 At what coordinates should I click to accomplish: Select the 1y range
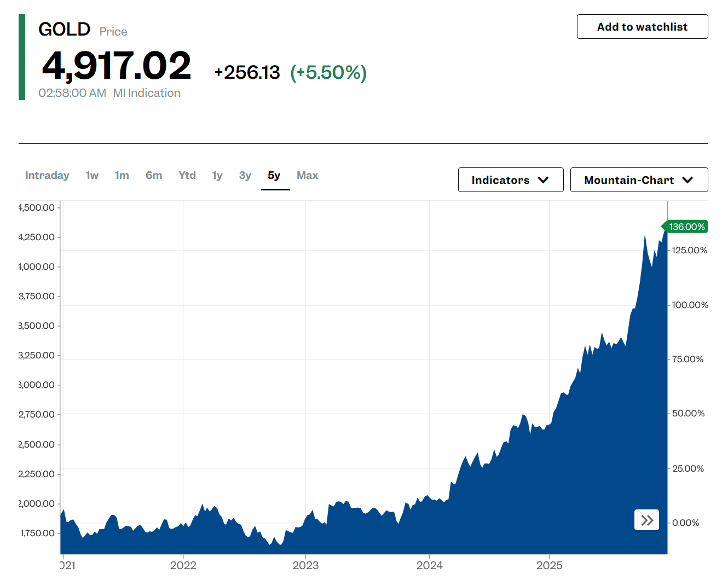[217, 175]
